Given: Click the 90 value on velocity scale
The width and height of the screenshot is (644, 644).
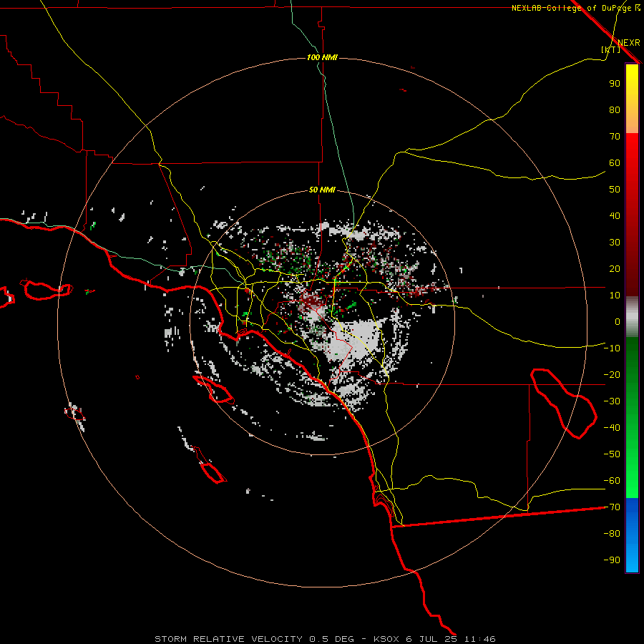Looking at the screenshot, I should [x=615, y=84].
